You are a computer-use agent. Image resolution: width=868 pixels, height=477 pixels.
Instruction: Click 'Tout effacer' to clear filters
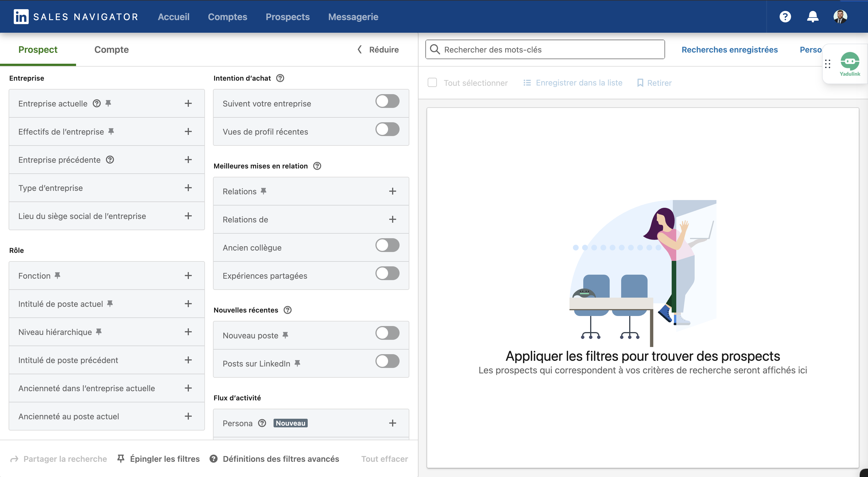pos(384,459)
